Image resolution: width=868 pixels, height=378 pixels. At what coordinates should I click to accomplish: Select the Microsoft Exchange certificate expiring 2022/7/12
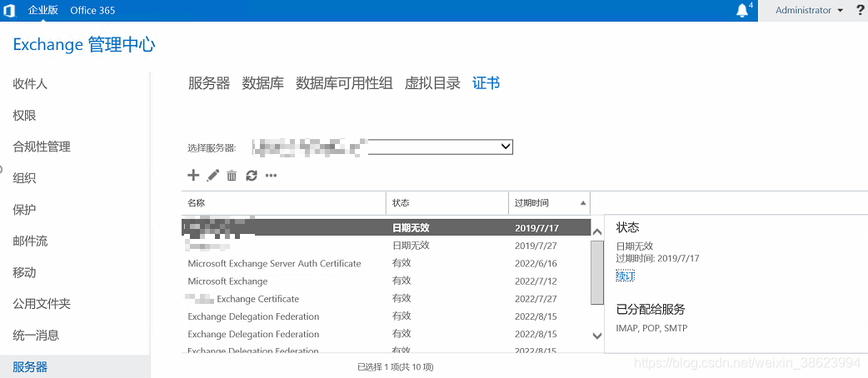coord(386,281)
